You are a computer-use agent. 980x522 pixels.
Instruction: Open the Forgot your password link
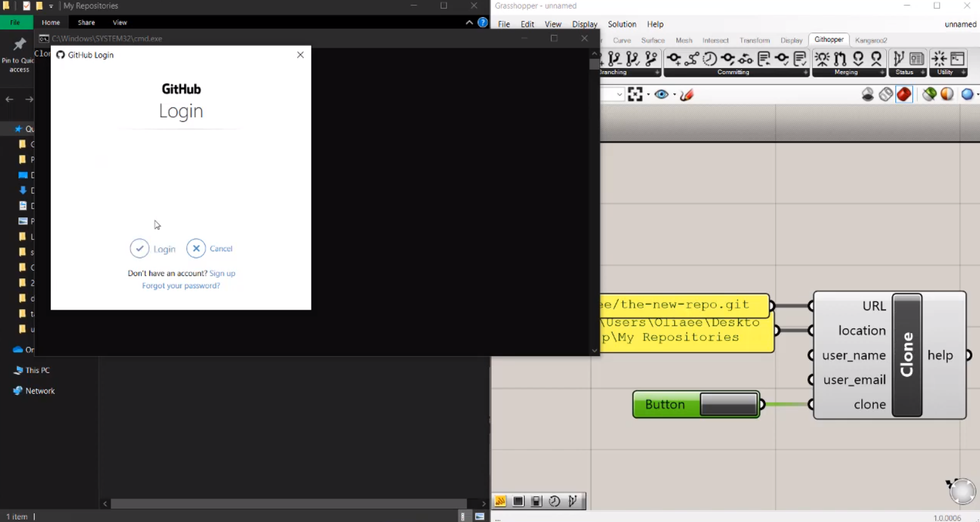[x=181, y=286]
